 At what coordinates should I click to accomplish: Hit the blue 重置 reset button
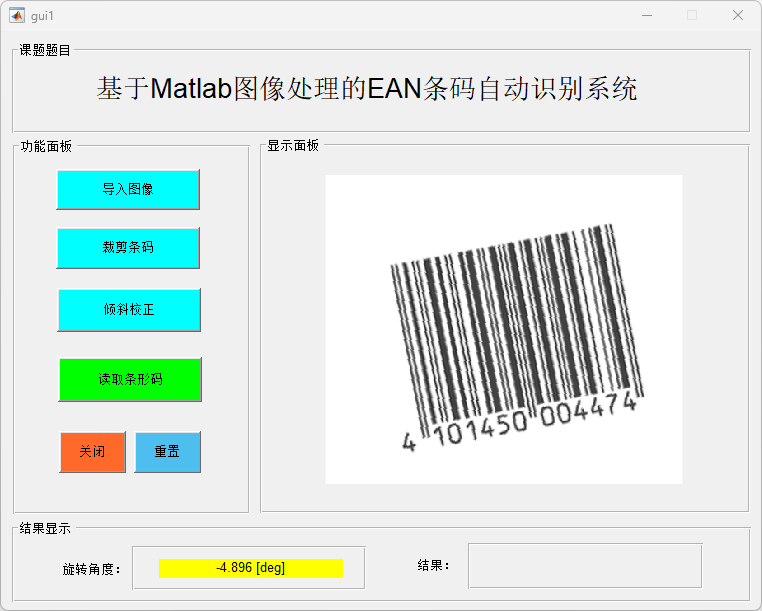point(167,452)
